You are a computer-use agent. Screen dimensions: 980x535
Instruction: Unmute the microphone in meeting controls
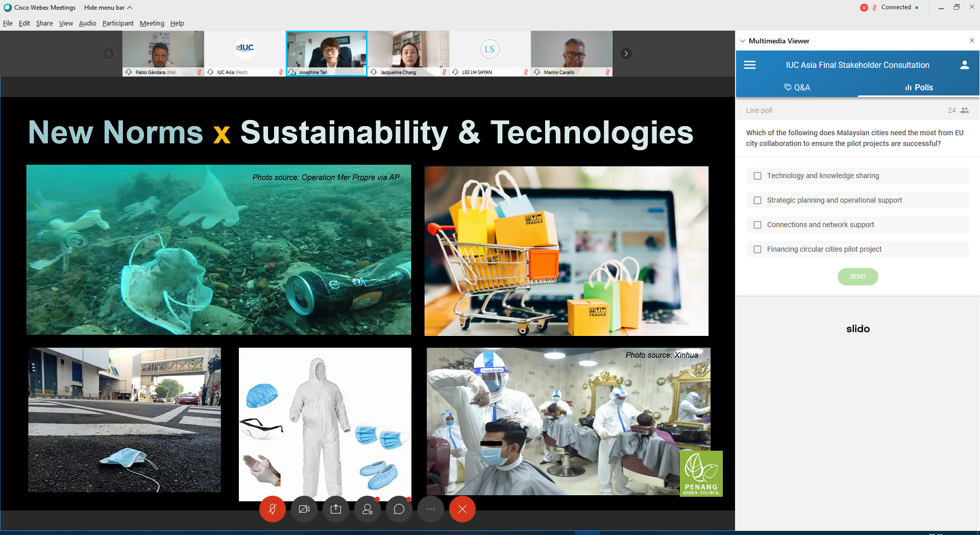click(x=273, y=509)
